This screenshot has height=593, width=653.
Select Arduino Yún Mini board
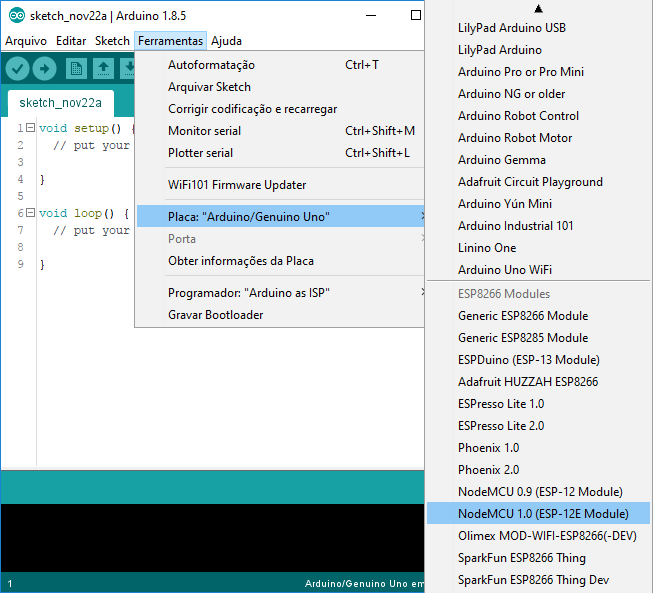[538, 204]
